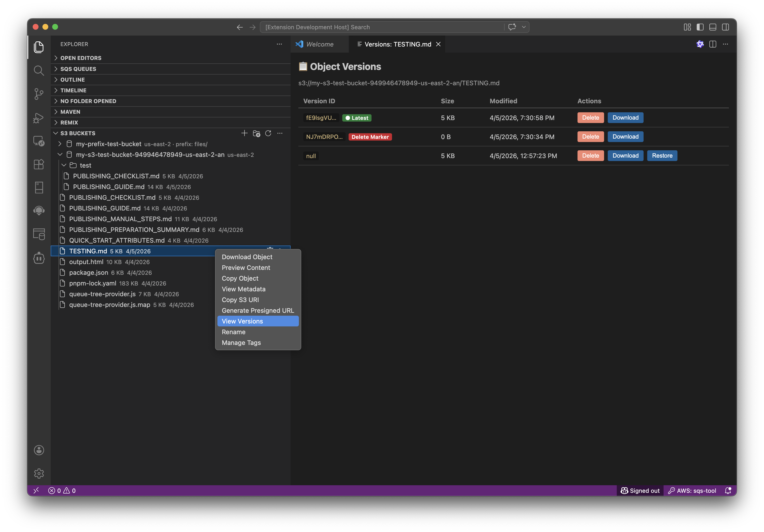Screen dimensions: 764x532
Task: Click Signed out status bar item
Action: point(640,490)
